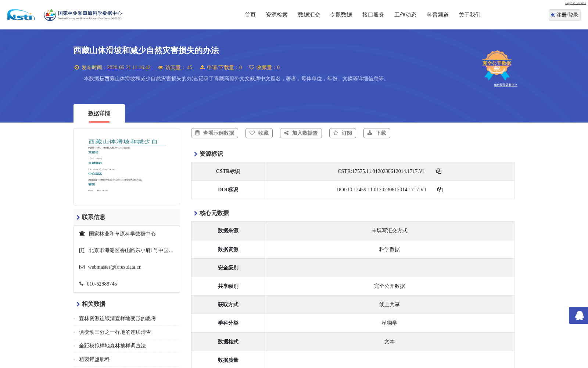The width and height of the screenshot is (588, 368).
Task: Open 首页 in the navigation menu
Action: 250,15
